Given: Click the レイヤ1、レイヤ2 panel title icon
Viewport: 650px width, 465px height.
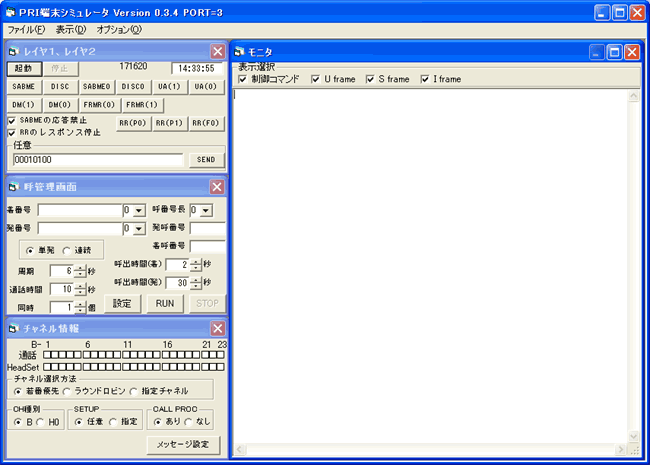Looking at the screenshot, I should click(13, 51).
